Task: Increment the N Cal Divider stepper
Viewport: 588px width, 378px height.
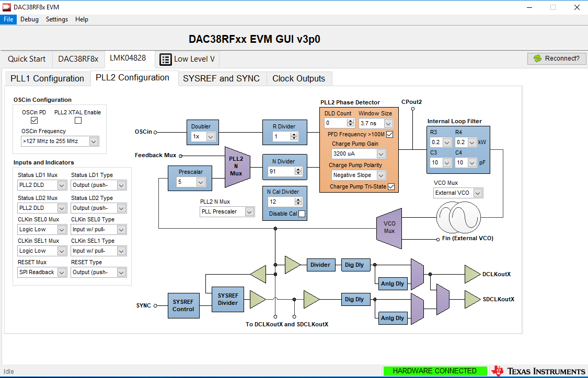Action: click(298, 199)
